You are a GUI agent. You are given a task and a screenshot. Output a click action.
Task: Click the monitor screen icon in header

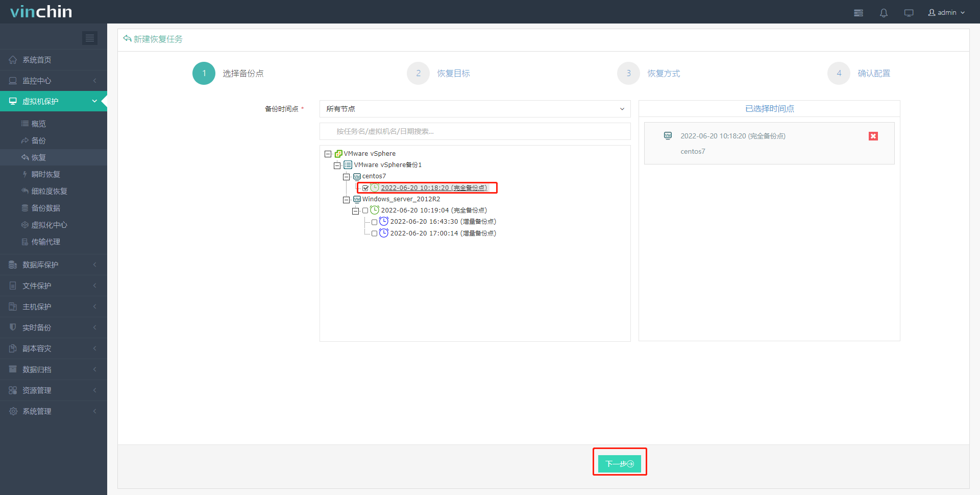click(909, 13)
